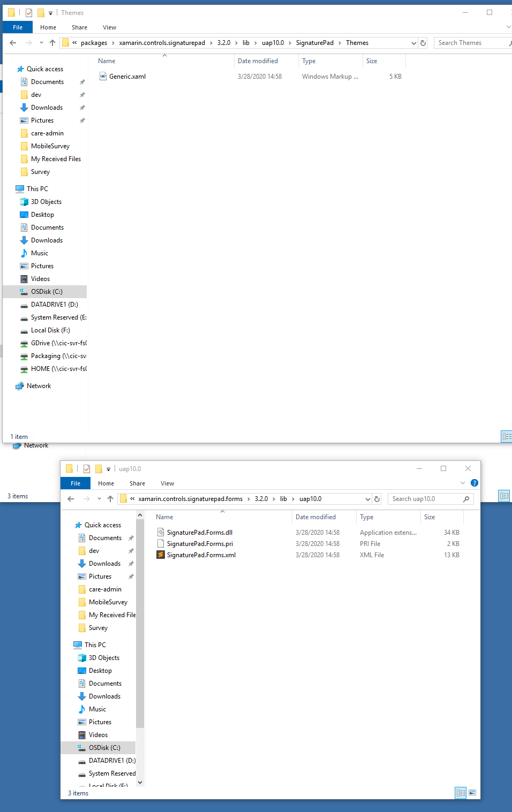The width and height of the screenshot is (512, 812).
Task: Refresh the uap10.0 folder view
Action: click(x=377, y=499)
